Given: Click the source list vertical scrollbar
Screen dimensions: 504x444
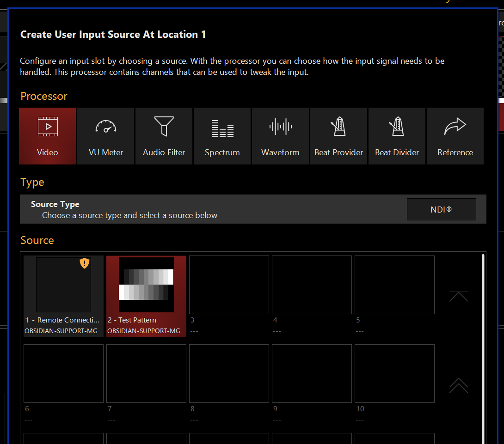Looking at the screenshot, I should click(483, 348).
